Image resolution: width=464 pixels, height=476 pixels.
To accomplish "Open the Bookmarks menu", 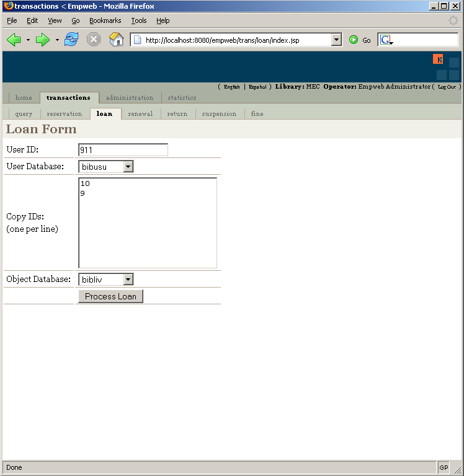I will (x=105, y=20).
